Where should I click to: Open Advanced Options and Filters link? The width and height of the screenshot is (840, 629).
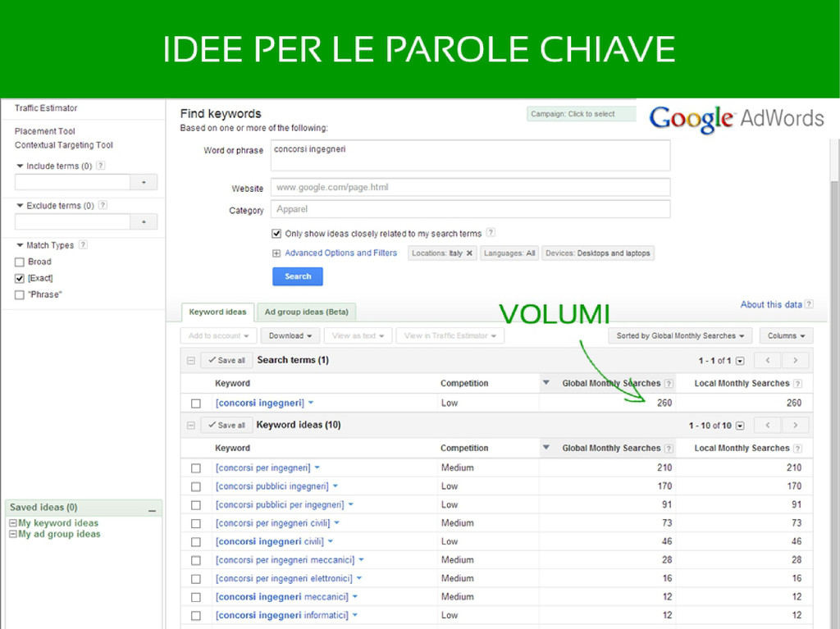click(x=340, y=253)
